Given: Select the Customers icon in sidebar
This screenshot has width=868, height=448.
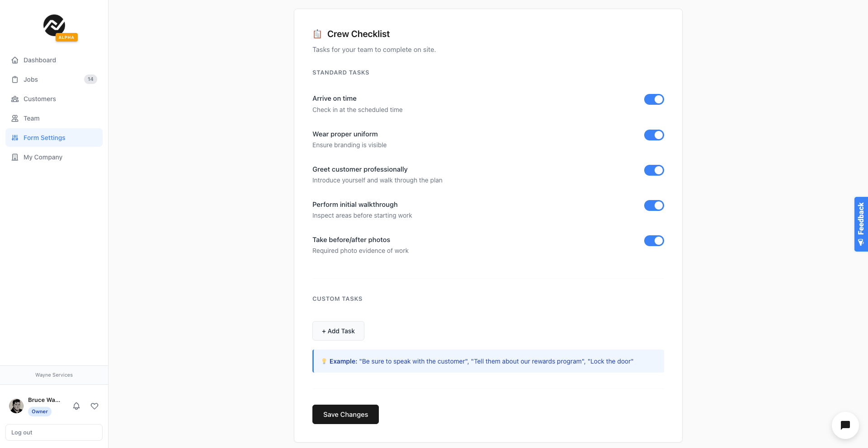Looking at the screenshot, I should pyautogui.click(x=15, y=99).
